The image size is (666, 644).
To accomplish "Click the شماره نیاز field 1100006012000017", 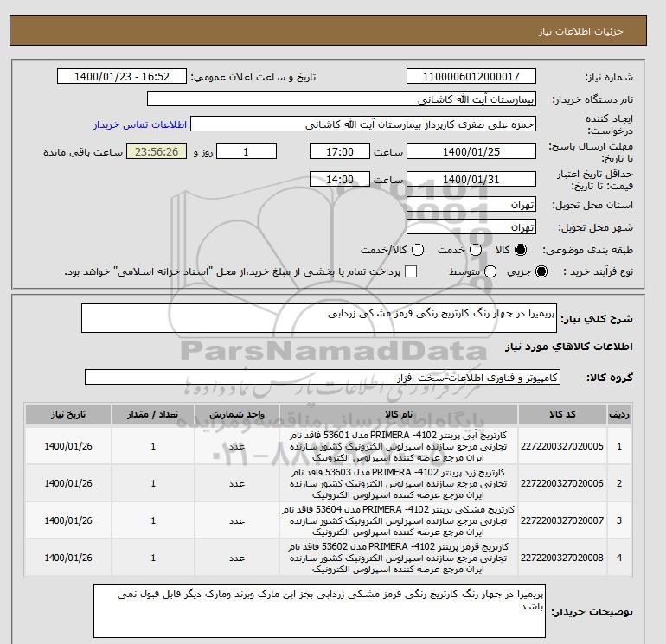I will tap(471, 76).
